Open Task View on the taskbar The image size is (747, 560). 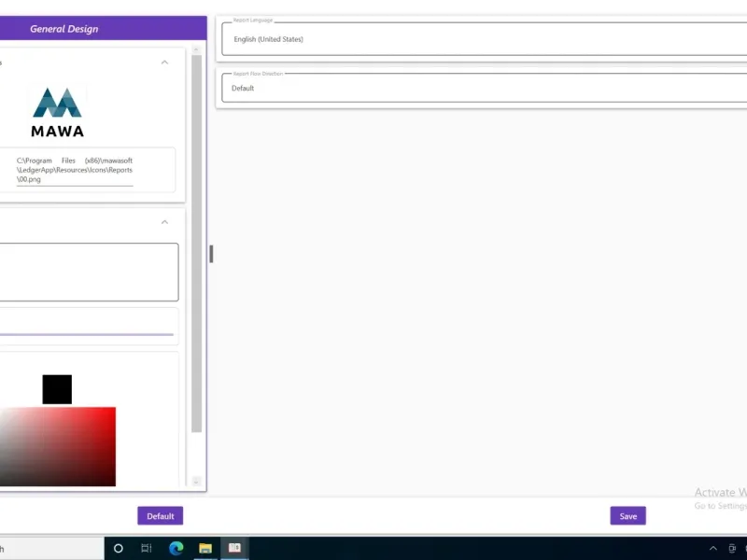[x=147, y=548]
